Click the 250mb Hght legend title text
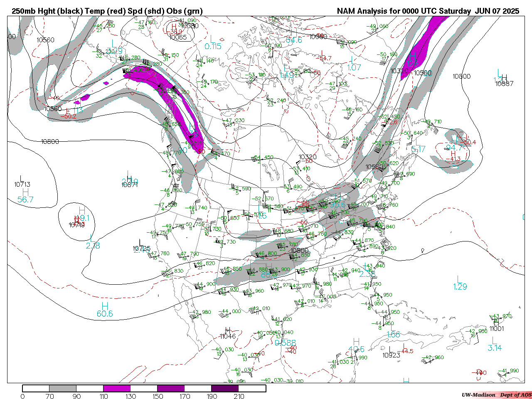 [107, 11]
